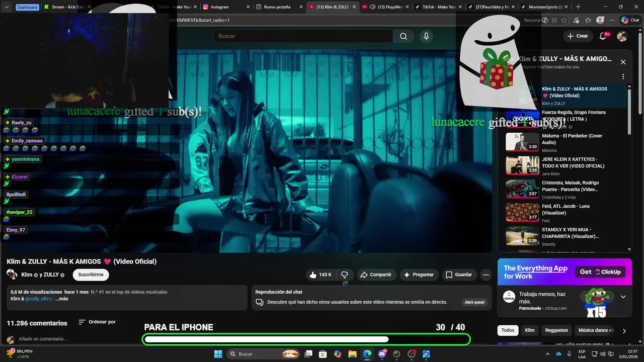Screen dimensions: 644x362
Task: Switch to Nueva pestaña tab
Action: pyautogui.click(x=278, y=7)
